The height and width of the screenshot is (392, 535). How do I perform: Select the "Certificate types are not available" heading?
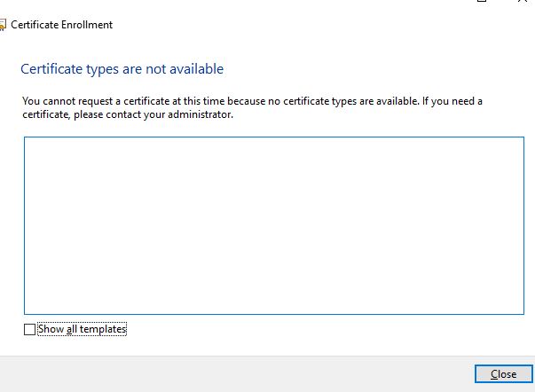pyautogui.click(x=122, y=69)
